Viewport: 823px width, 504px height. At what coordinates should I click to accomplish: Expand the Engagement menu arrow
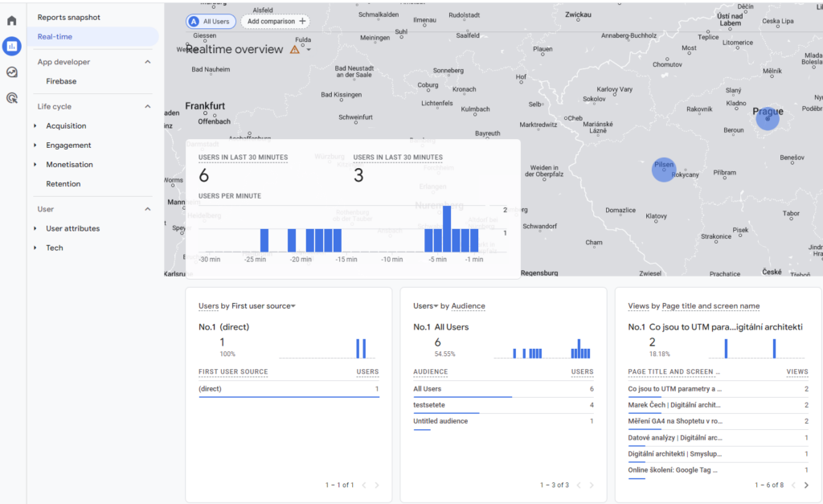(x=35, y=145)
